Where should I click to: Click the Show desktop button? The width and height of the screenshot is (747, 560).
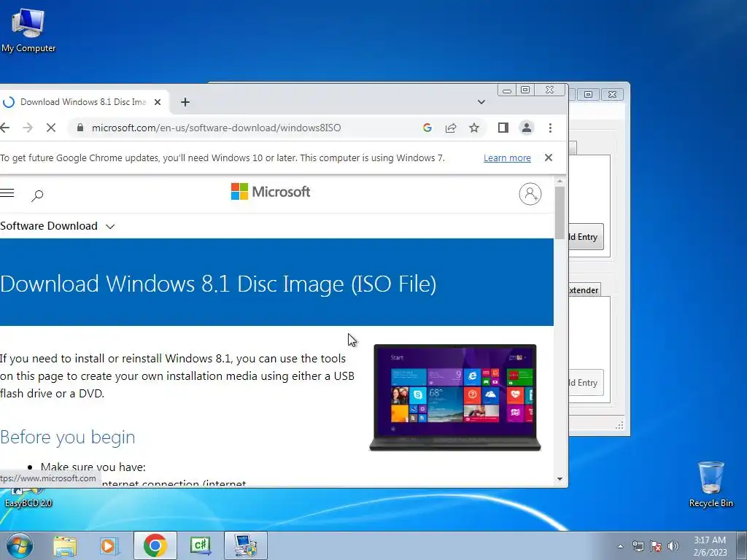click(x=742, y=545)
